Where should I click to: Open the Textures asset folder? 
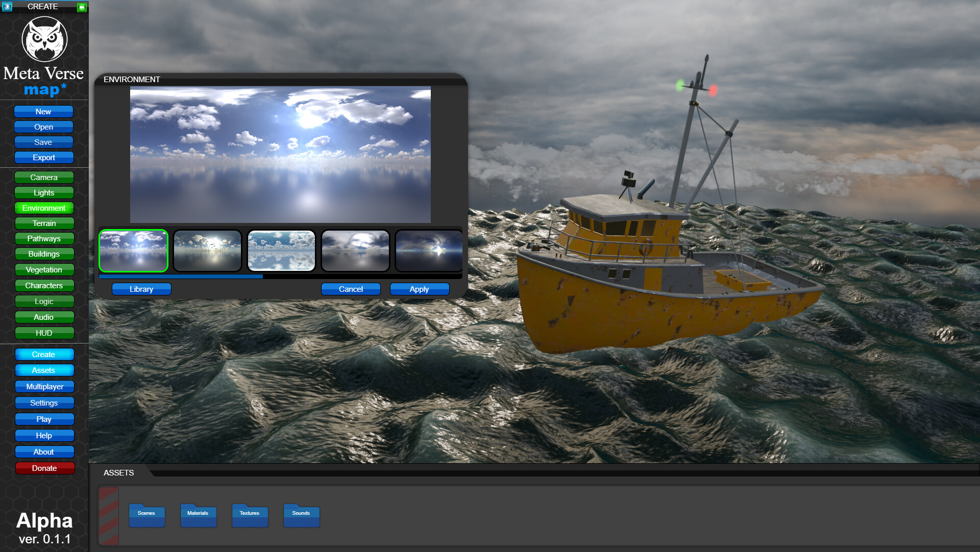point(250,515)
